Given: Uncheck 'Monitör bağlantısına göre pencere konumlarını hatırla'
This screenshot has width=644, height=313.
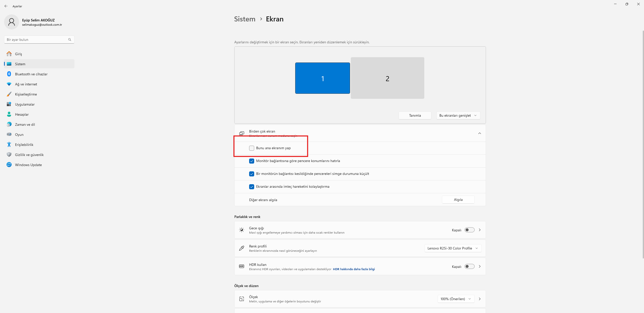Looking at the screenshot, I should tap(252, 161).
